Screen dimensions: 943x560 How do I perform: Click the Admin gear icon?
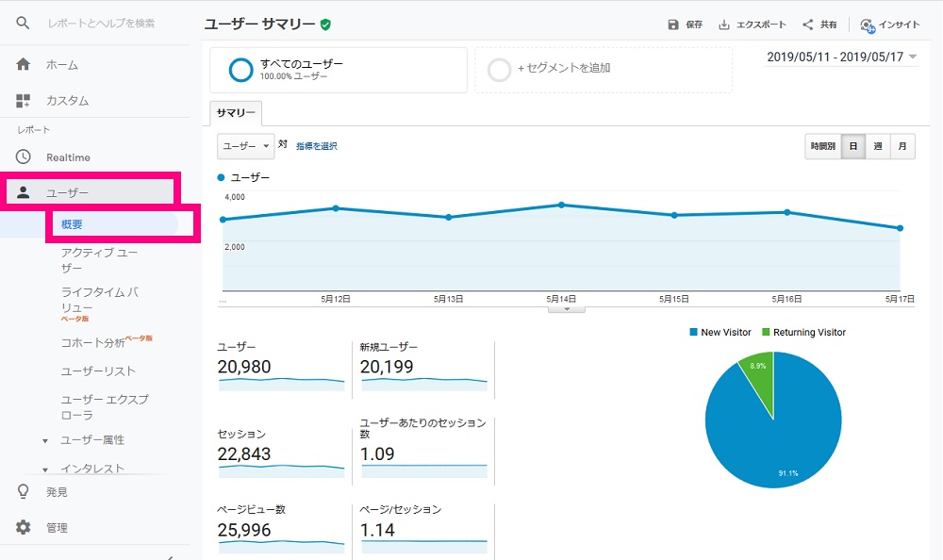coord(23,528)
